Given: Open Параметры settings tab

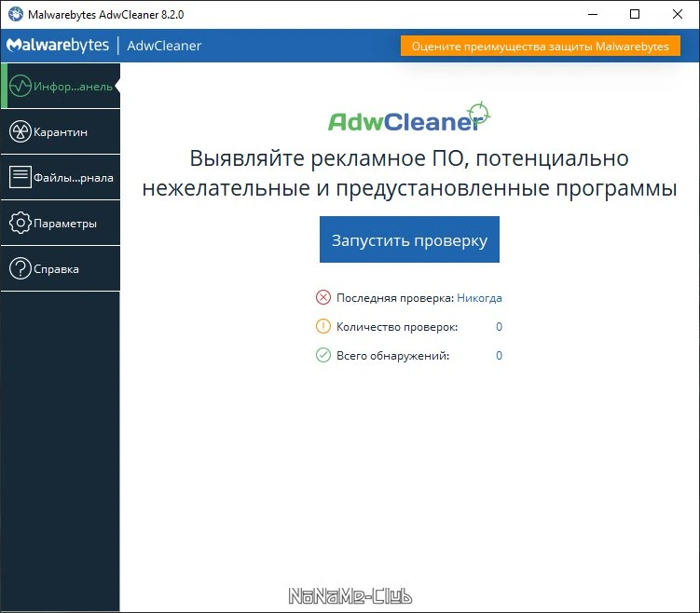Looking at the screenshot, I should 61,223.
